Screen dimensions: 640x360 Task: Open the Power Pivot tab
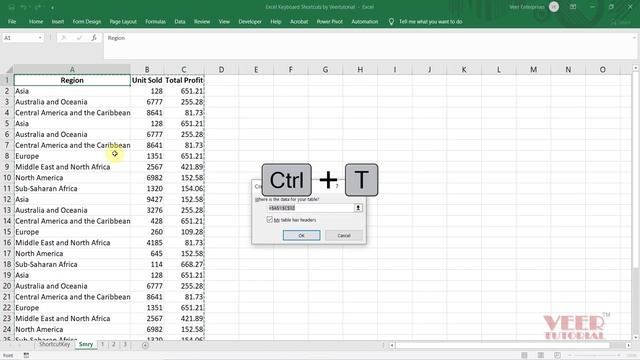click(329, 22)
